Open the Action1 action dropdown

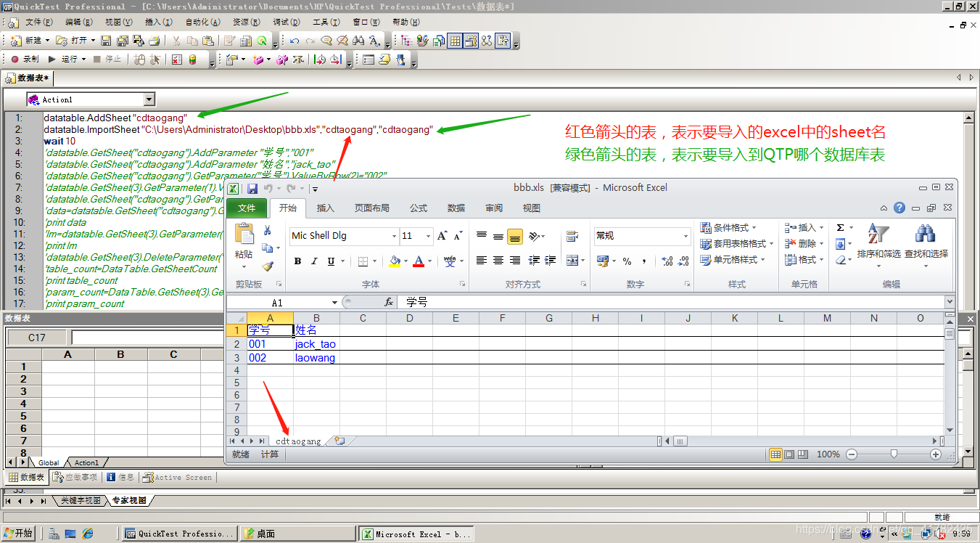click(149, 99)
